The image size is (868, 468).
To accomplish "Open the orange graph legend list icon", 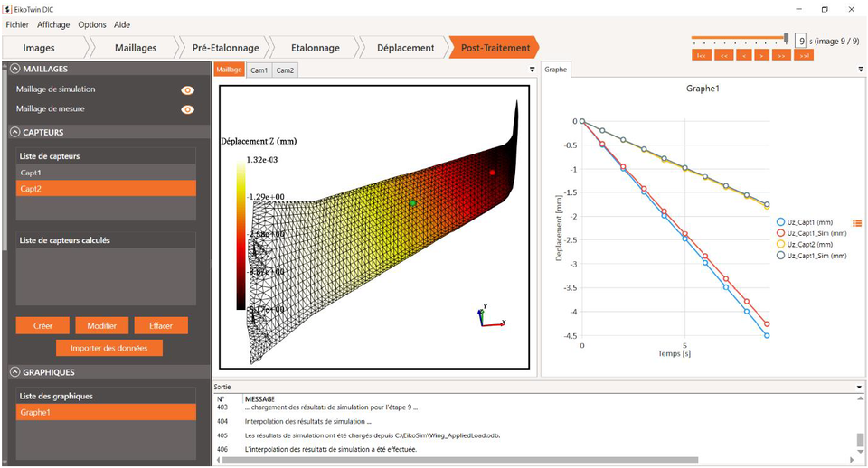I will (857, 221).
